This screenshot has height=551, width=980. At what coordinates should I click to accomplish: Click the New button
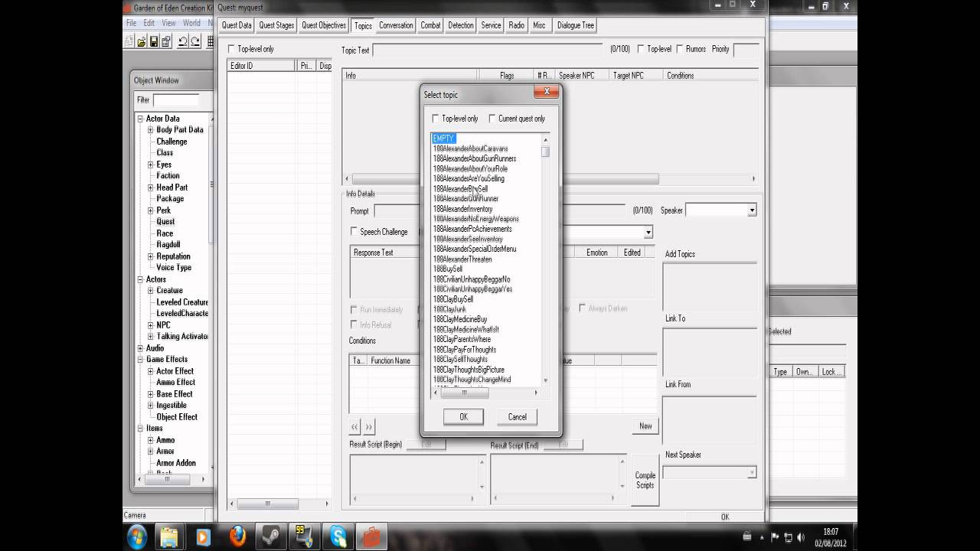[x=645, y=426]
